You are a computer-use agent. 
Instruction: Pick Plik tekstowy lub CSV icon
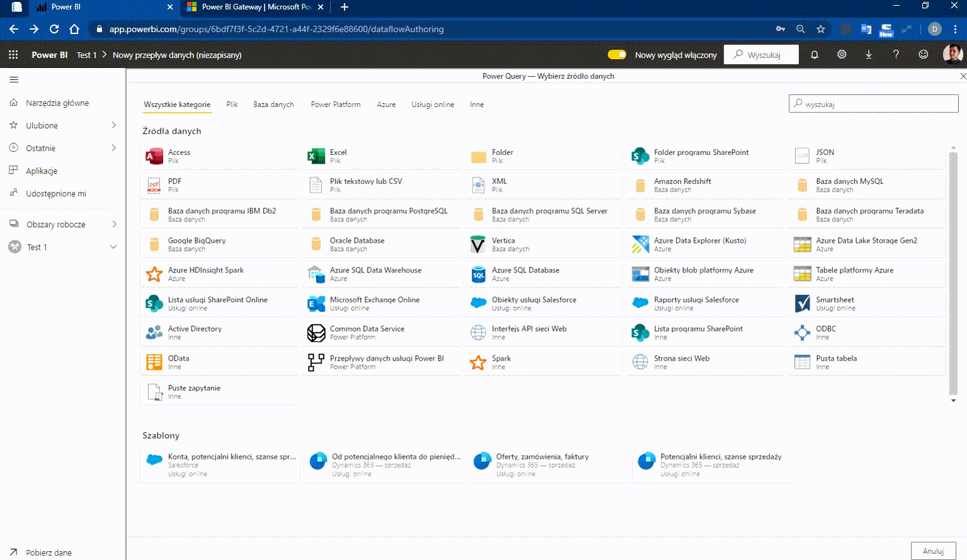316,185
